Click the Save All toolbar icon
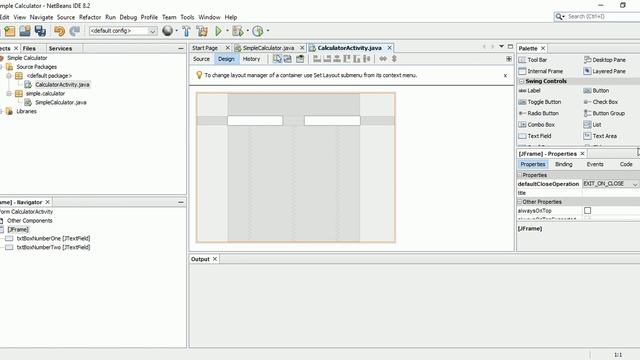640x360 pixels. click(40, 31)
